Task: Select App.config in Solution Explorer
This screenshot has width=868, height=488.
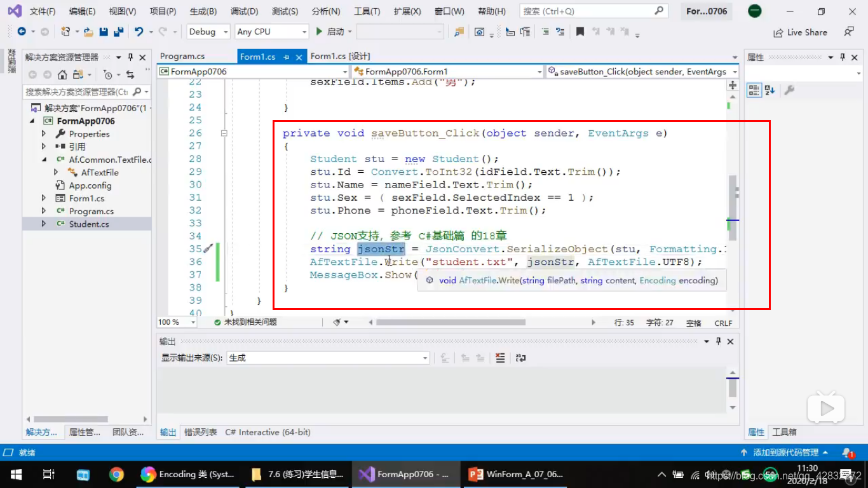Action: click(x=90, y=186)
